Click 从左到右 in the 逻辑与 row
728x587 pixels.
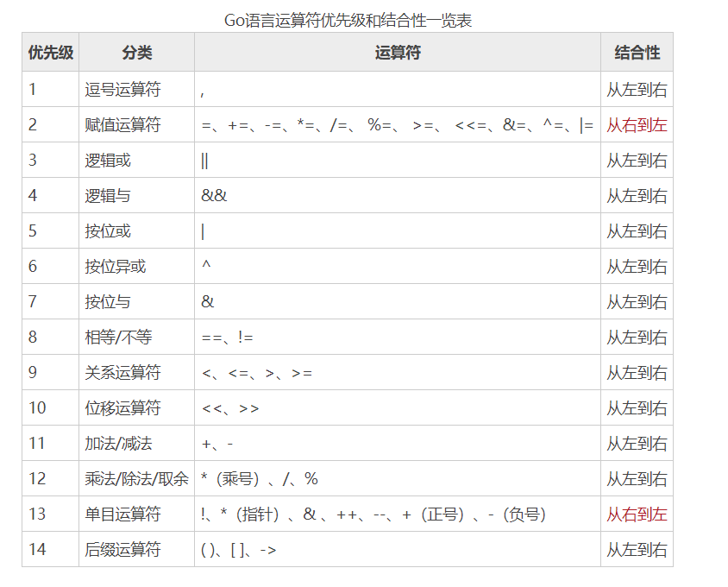pyautogui.click(x=637, y=196)
